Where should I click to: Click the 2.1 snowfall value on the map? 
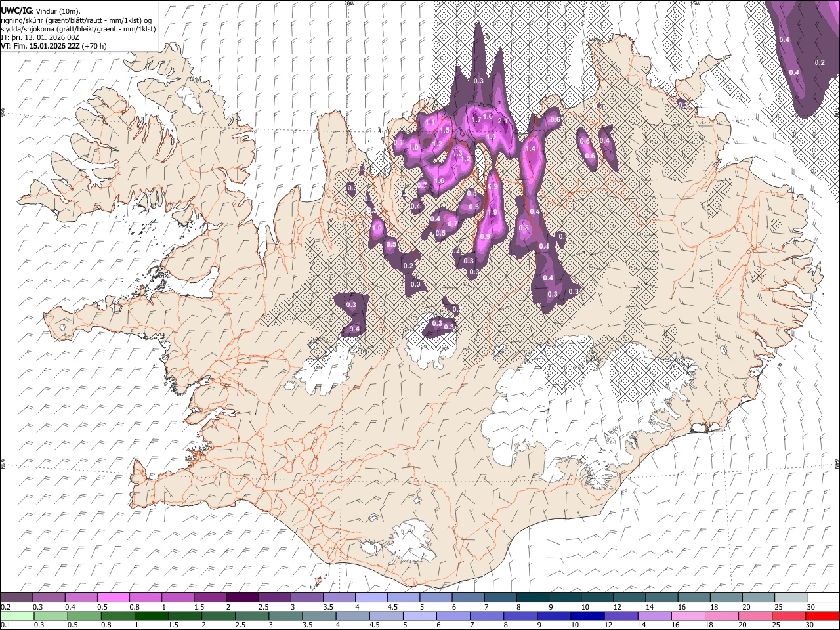tap(503, 121)
